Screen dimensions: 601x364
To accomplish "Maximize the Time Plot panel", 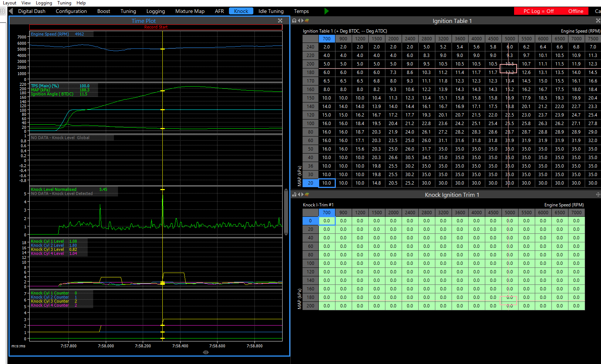I will point(280,21).
